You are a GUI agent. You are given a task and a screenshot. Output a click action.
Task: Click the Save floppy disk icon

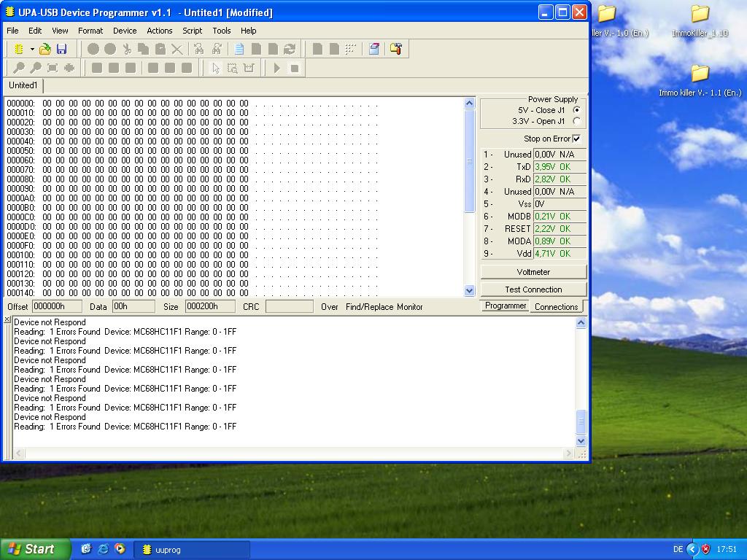(61, 49)
